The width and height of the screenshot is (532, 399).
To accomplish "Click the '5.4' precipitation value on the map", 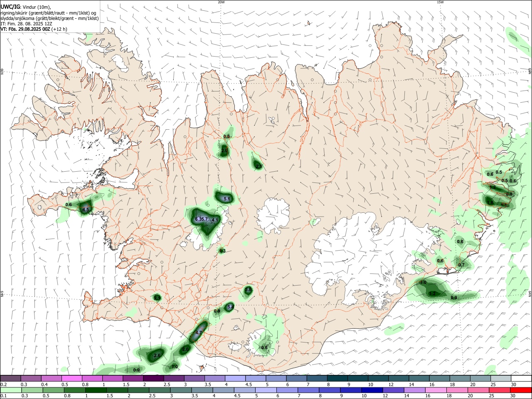I will click(x=231, y=307).
